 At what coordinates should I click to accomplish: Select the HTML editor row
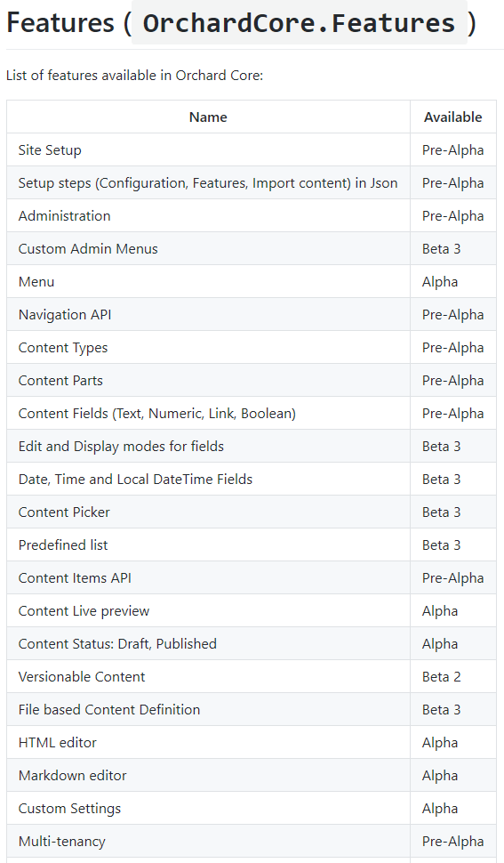point(252,743)
